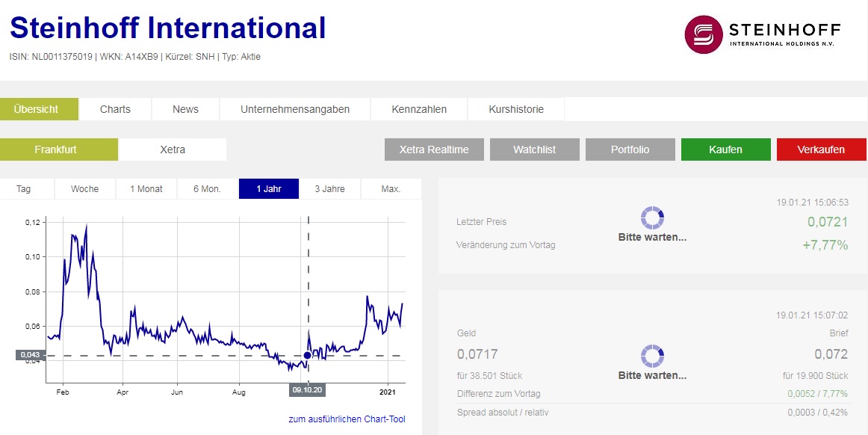Switch to the News tab
The width and height of the screenshot is (868, 435).
coord(185,108)
